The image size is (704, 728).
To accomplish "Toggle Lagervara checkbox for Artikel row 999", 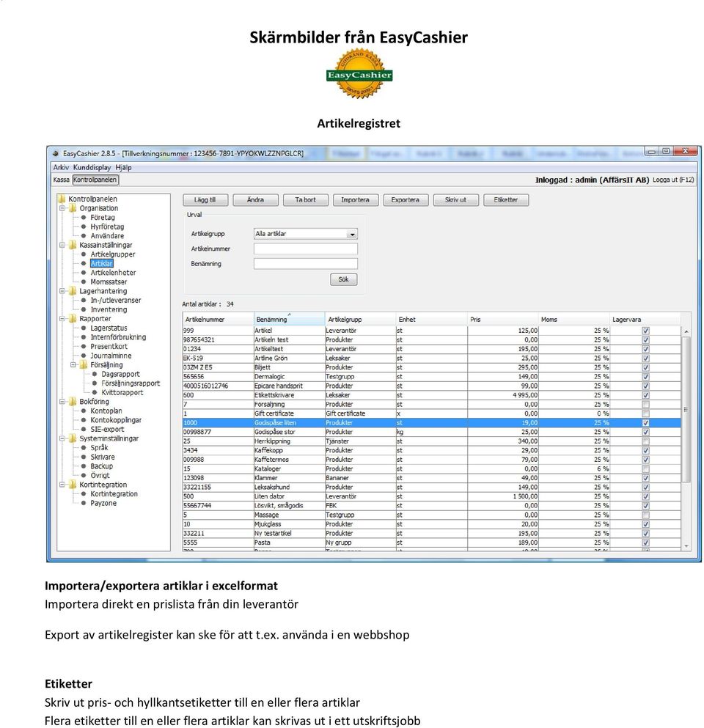I will coord(645,331).
